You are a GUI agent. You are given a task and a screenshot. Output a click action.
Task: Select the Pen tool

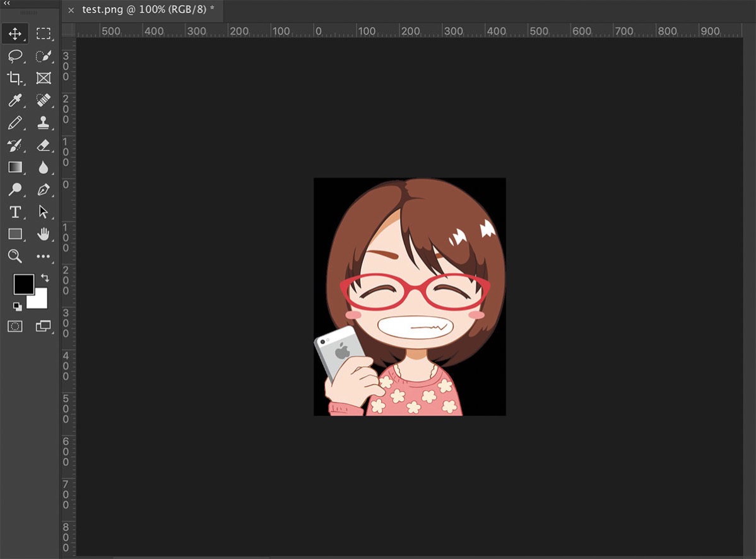coord(44,189)
